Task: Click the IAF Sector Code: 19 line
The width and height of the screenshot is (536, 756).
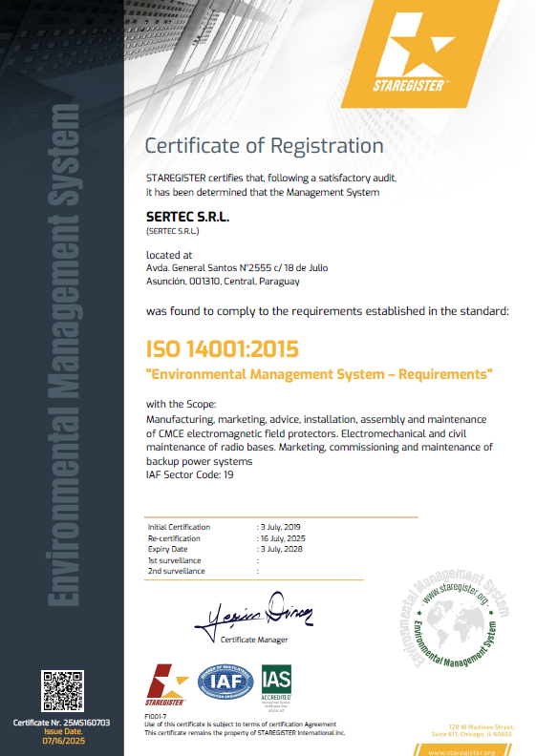Action: pos(189,475)
